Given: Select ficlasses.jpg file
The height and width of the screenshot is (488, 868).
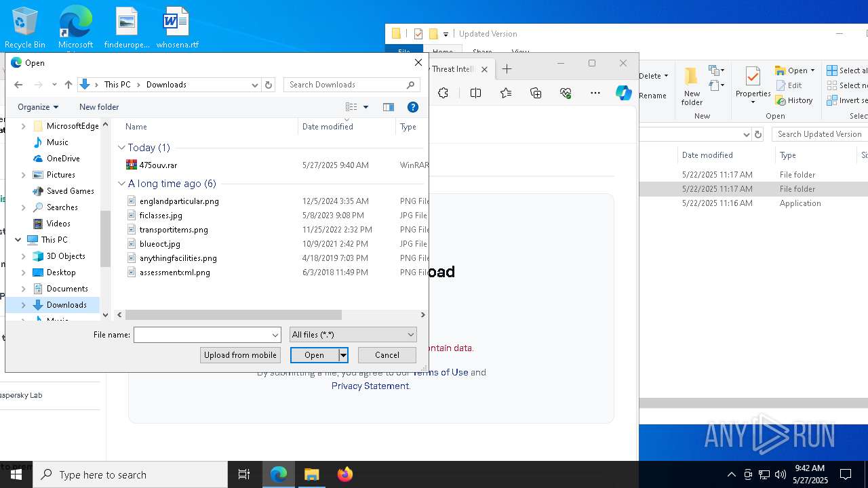Looking at the screenshot, I should [161, 216].
